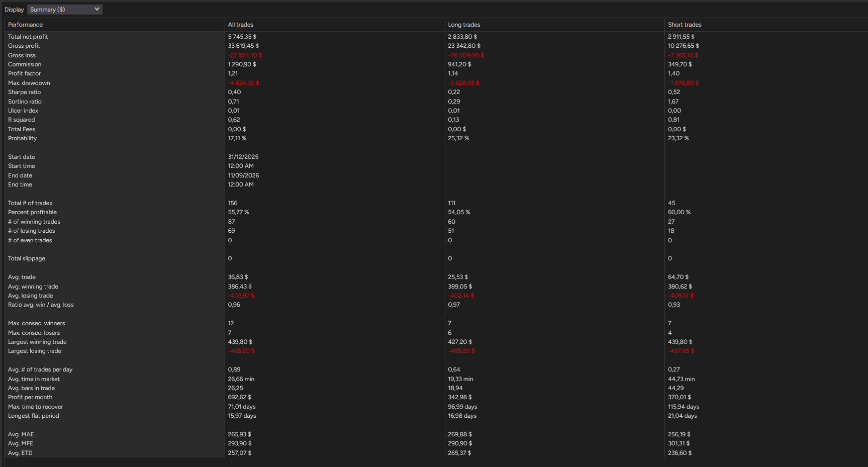Select the R squared row label
868x467 pixels.
[22, 120]
